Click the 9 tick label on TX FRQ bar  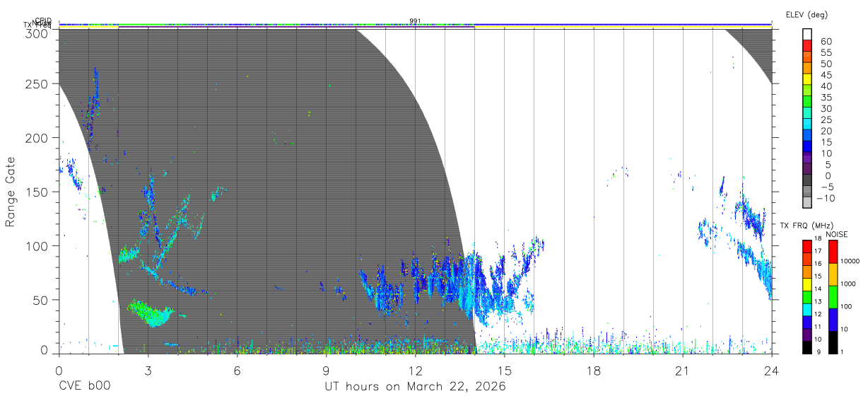tap(819, 353)
